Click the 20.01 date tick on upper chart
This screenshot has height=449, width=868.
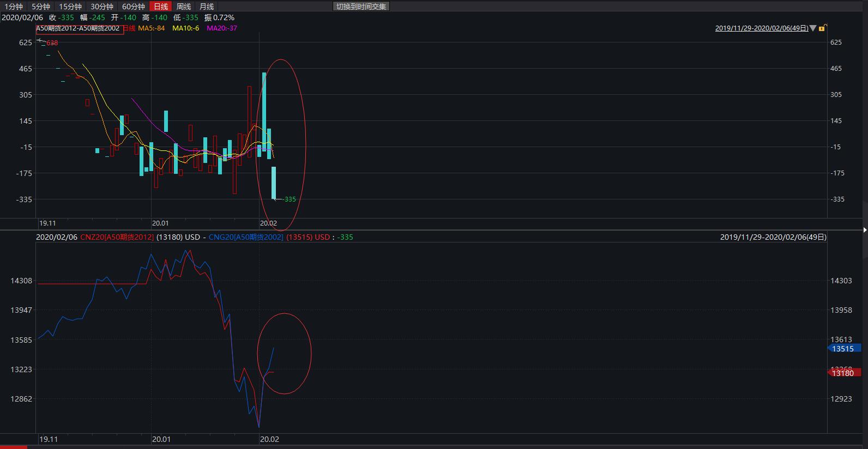160,223
